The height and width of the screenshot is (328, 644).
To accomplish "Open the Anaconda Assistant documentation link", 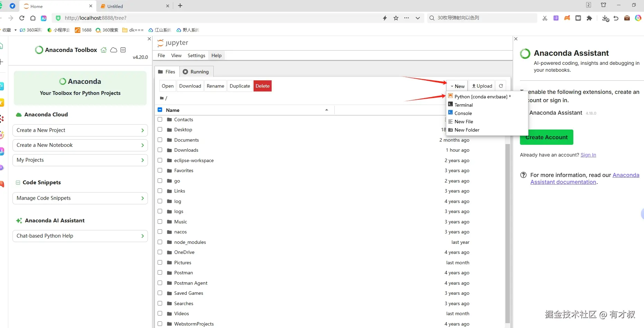I will point(585,179).
